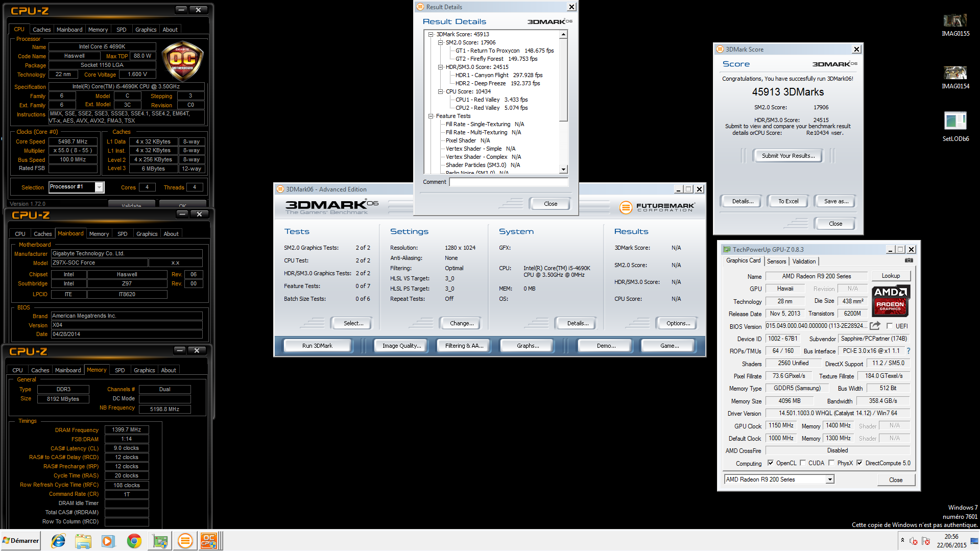Screen dimensions: 980x551
Task: Click GPU-Z BIOS save/share arrow icon
Action: coord(875,326)
